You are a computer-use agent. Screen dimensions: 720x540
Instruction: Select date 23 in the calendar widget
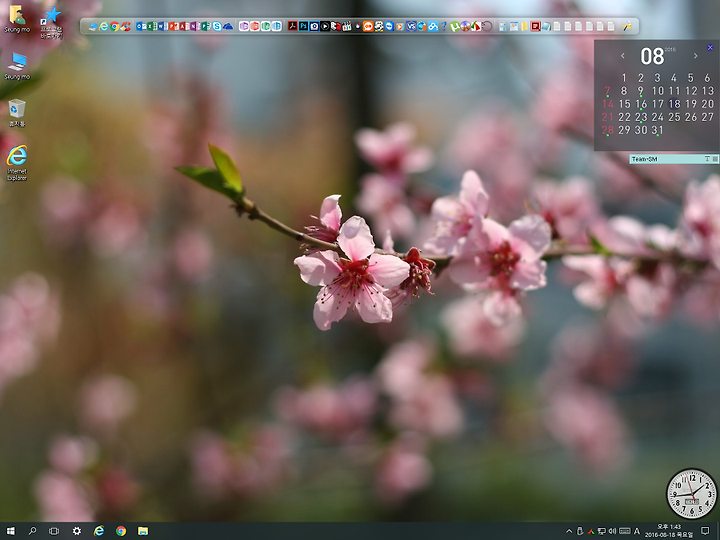641,117
